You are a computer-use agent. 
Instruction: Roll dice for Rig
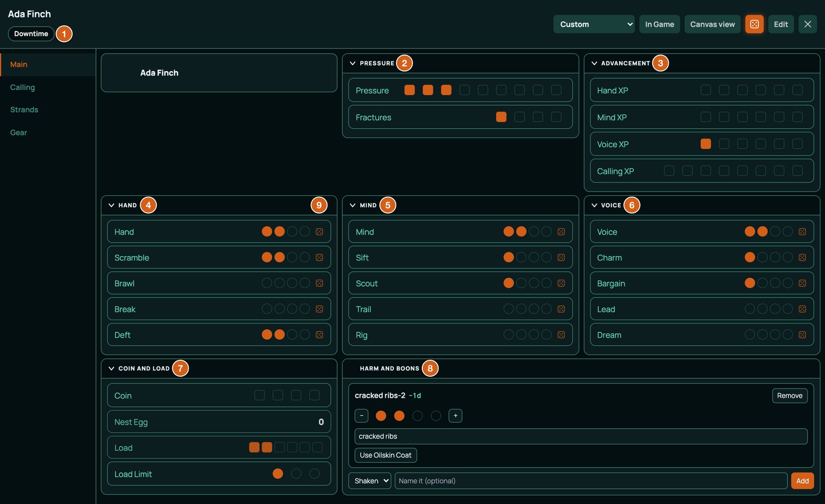[x=561, y=335]
